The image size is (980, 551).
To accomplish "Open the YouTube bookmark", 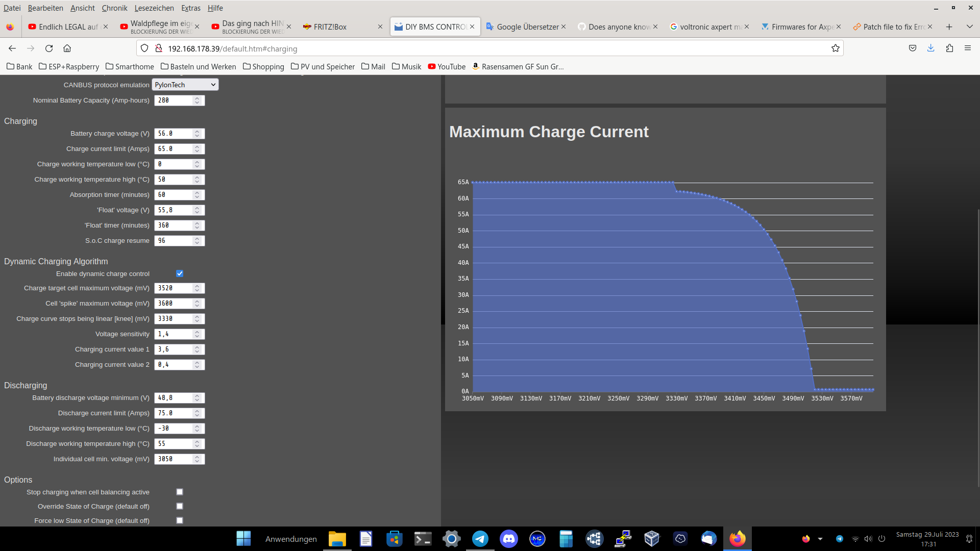I will tap(447, 66).
